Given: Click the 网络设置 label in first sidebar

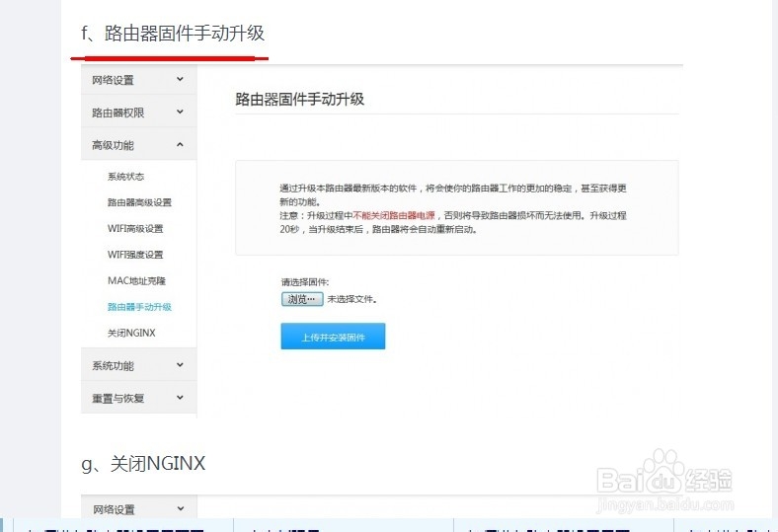Looking at the screenshot, I should [113, 80].
